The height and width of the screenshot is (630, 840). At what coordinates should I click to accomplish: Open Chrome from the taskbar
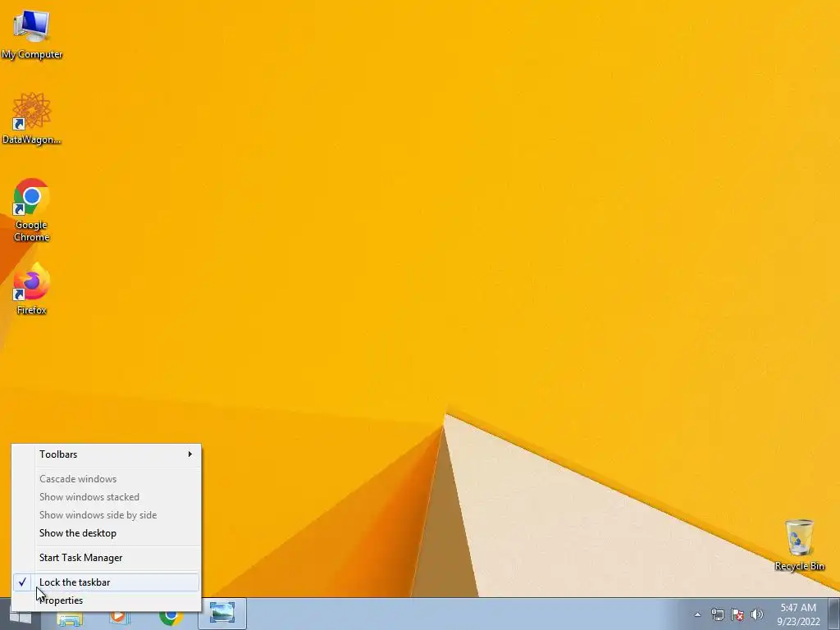pyautogui.click(x=171, y=618)
